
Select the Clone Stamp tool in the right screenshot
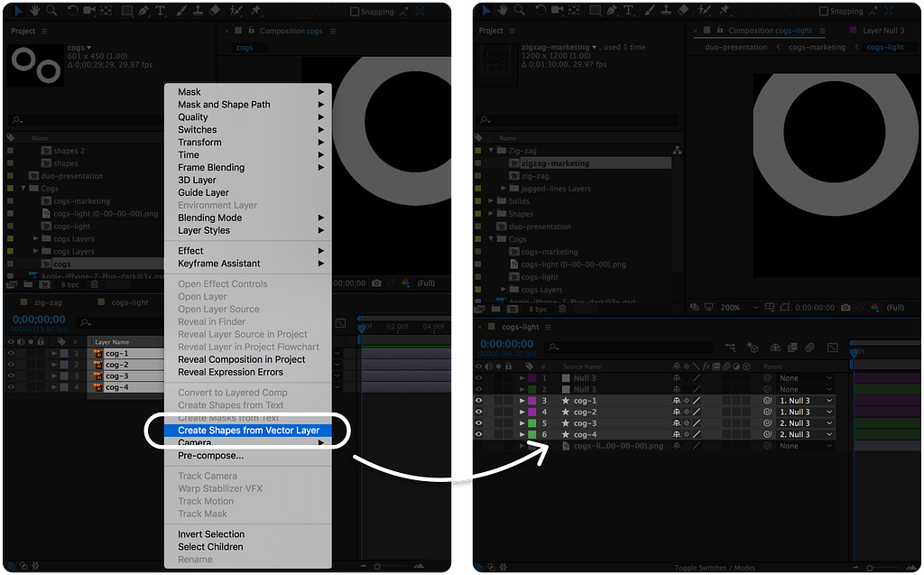click(667, 10)
